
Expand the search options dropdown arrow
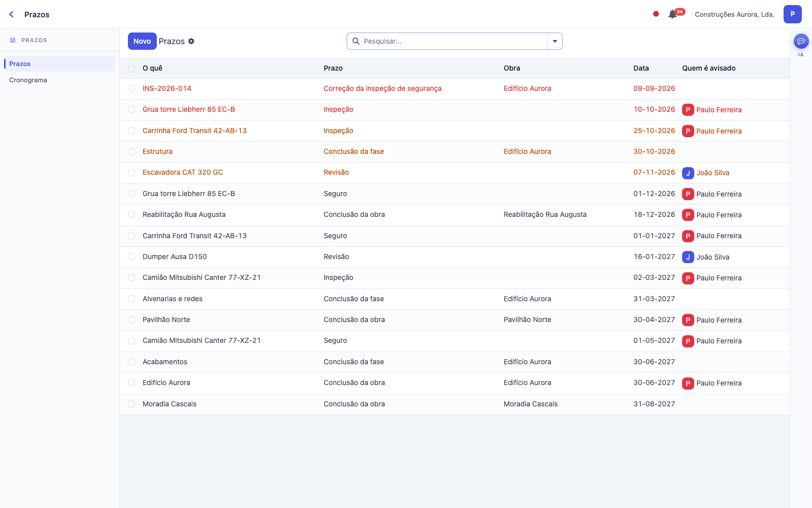coord(555,41)
